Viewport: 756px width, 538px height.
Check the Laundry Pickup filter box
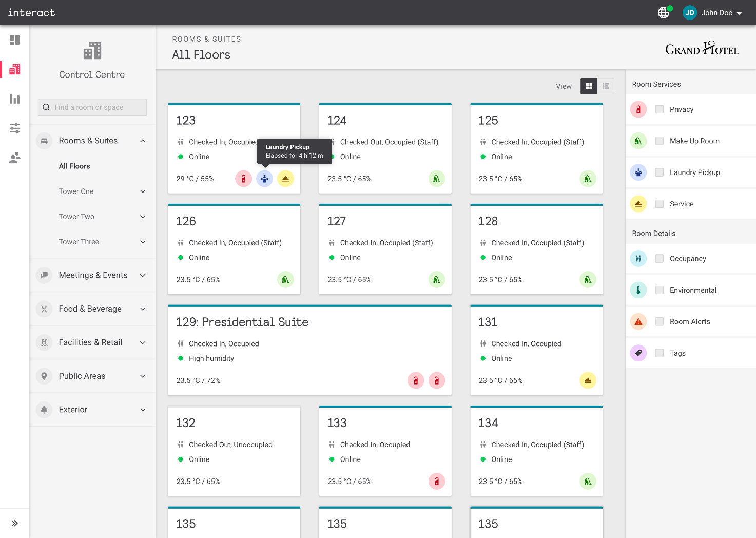pyautogui.click(x=660, y=172)
